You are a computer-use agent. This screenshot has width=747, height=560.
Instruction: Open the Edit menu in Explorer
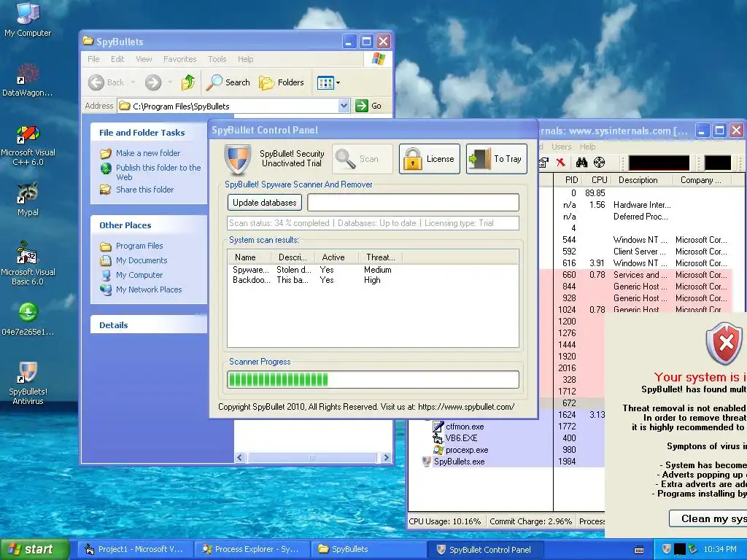(117, 59)
